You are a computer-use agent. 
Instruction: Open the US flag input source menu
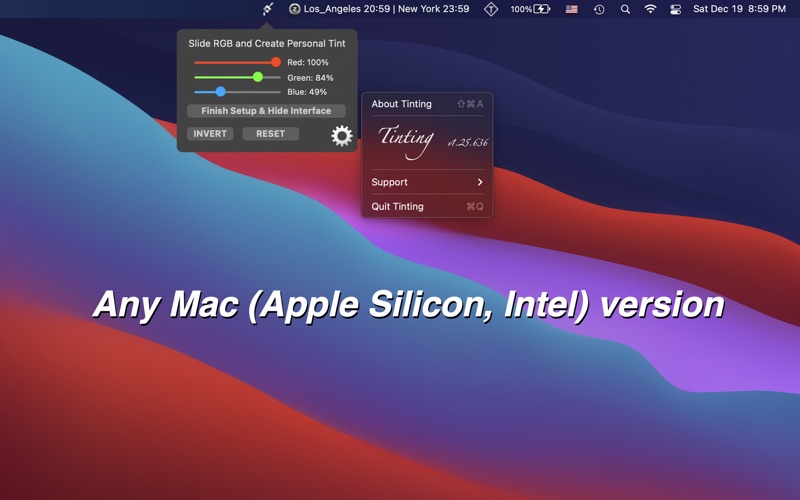point(571,9)
